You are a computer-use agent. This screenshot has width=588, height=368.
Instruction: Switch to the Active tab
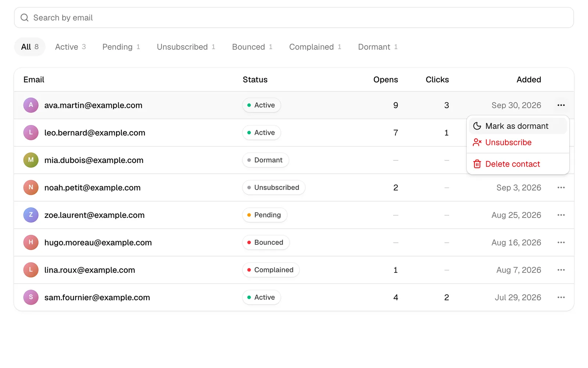[71, 47]
